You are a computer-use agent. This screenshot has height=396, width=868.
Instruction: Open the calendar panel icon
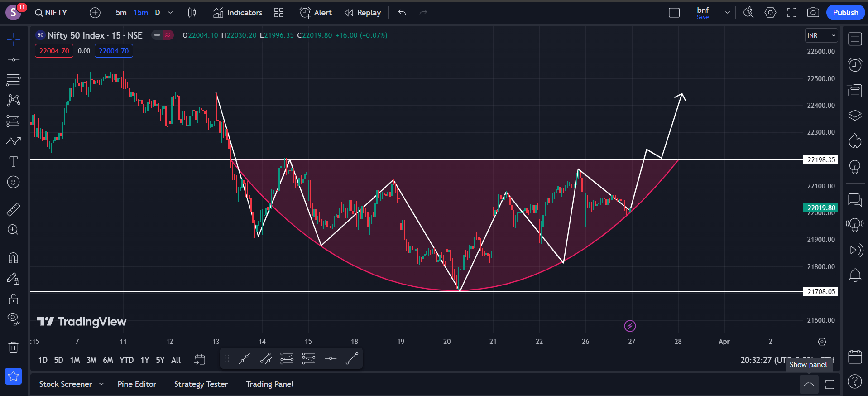pos(855,357)
